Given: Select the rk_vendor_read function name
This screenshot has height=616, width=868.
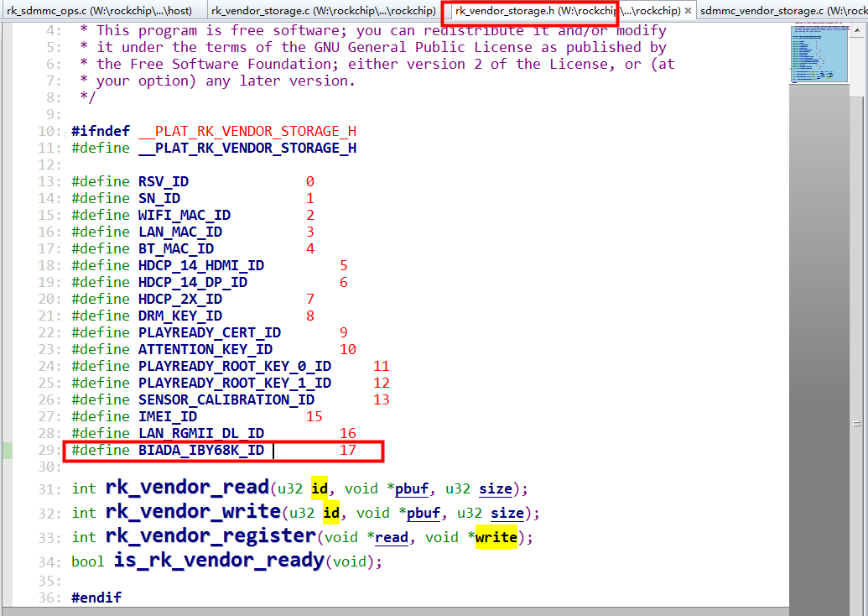Looking at the screenshot, I should coord(186,487).
